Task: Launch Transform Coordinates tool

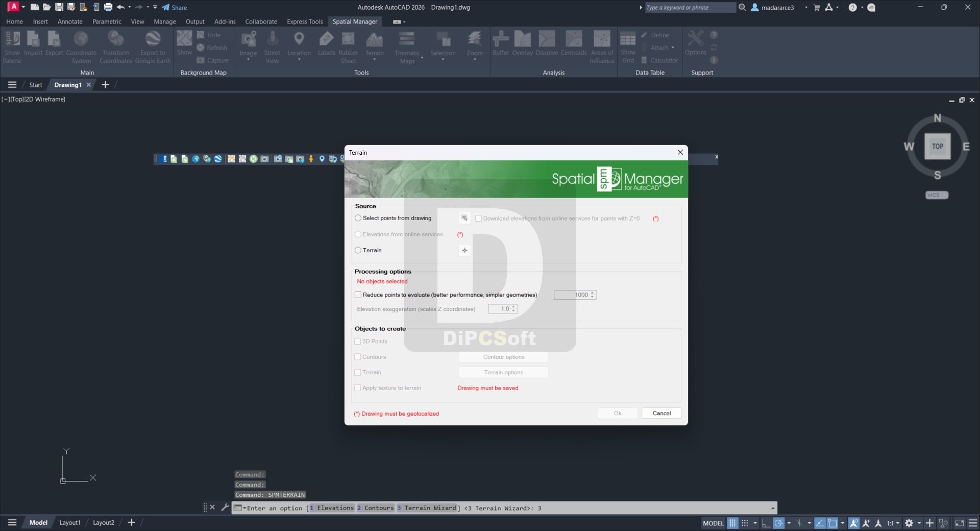Action: tap(116, 46)
